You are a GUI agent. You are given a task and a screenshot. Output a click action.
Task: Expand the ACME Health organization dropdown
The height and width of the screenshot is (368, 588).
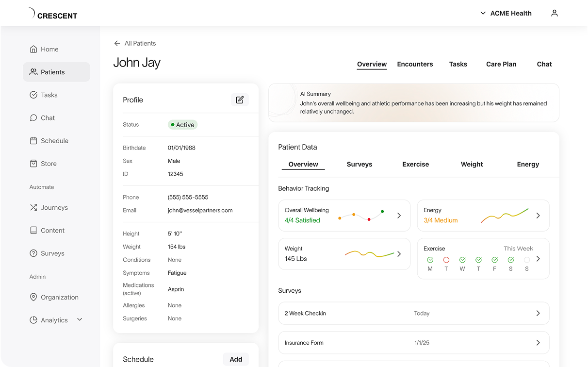[483, 13]
